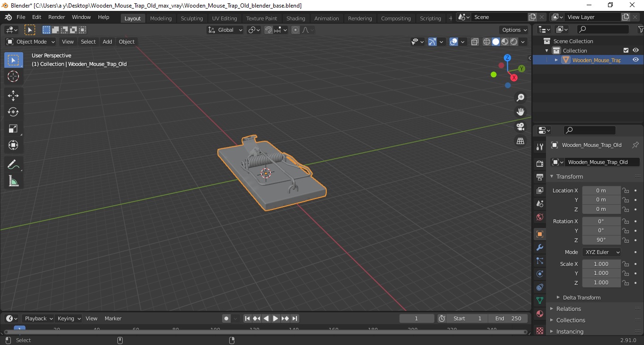Toggle X-Ray display mode

475,42
